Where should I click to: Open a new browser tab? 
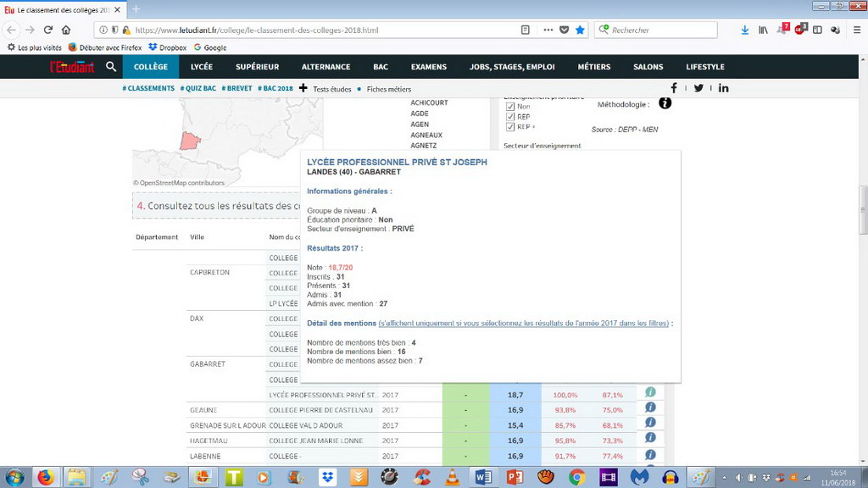[136, 9]
